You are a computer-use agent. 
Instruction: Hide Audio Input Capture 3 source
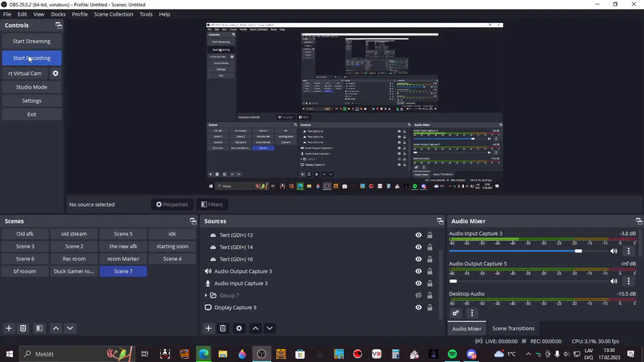coord(418,283)
